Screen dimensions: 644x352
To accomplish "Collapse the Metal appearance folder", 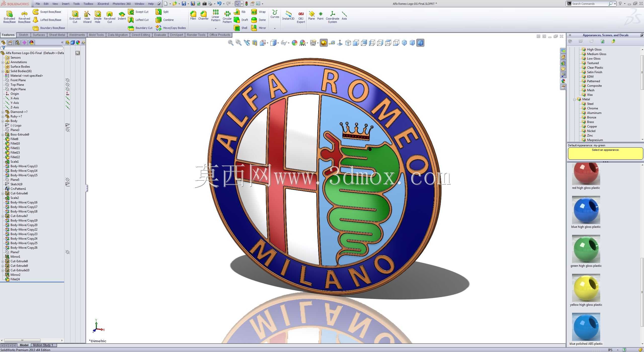I will (x=574, y=100).
